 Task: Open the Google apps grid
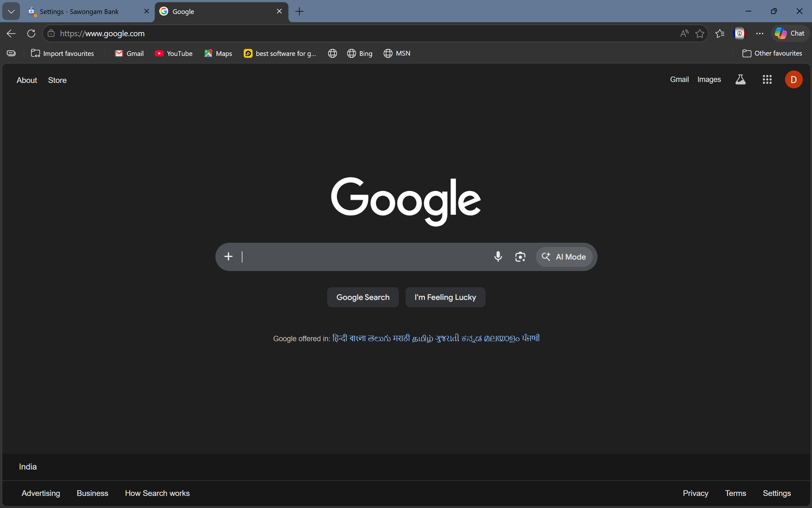click(x=767, y=79)
